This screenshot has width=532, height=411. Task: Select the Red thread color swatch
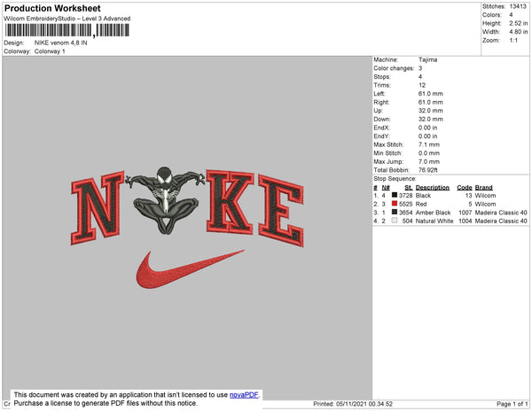pos(395,204)
